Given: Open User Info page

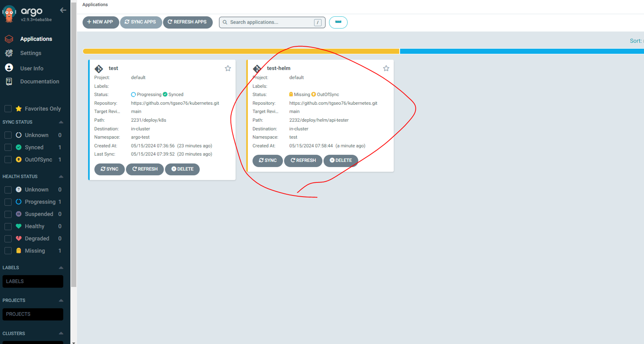Looking at the screenshot, I should [x=32, y=68].
